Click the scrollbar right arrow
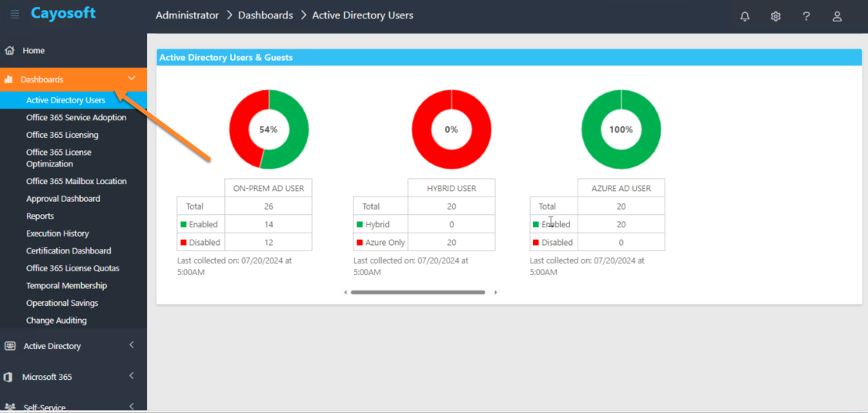The width and height of the screenshot is (868, 413). click(495, 292)
